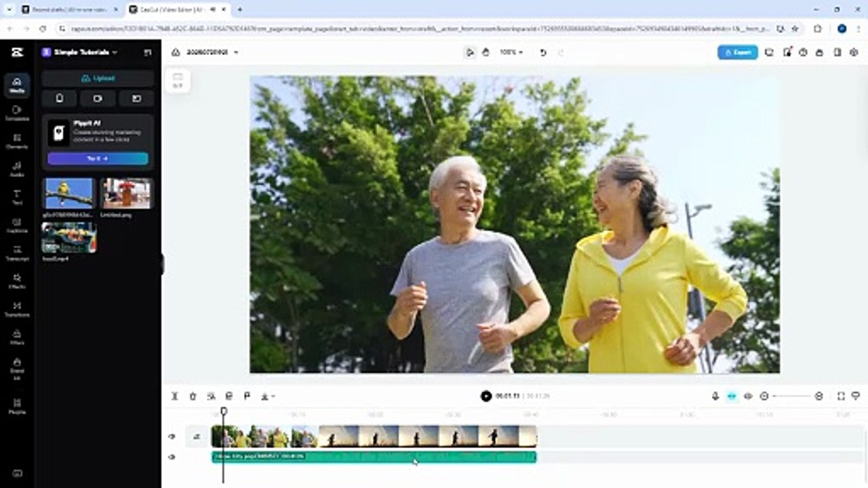Select the pointer selection tool
The height and width of the screenshot is (488, 868).
470,52
